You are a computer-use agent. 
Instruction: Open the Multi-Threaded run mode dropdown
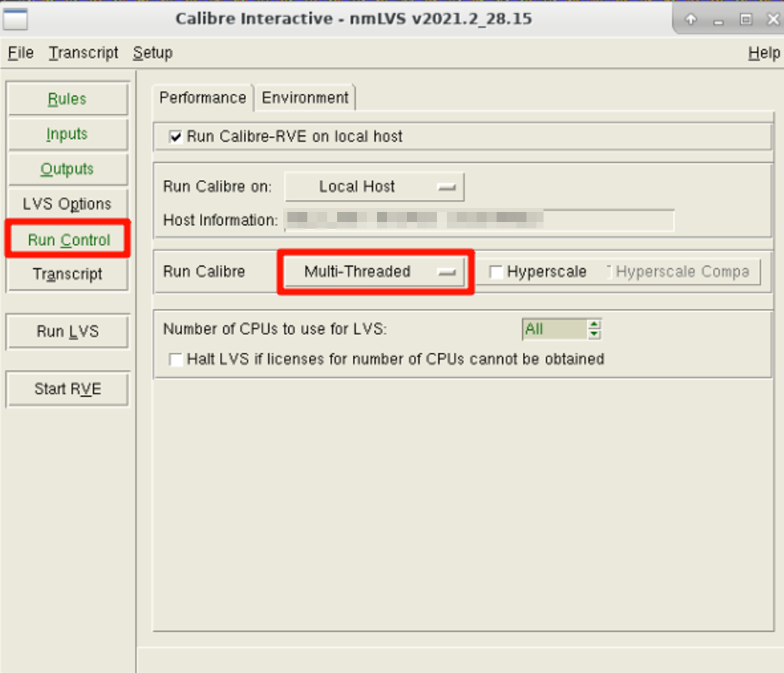click(x=374, y=272)
